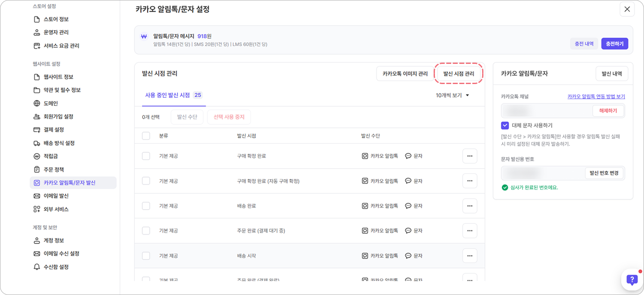Open more options for 배송 시작 row
644x295 pixels.
pyautogui.click(x=470, y=256)
